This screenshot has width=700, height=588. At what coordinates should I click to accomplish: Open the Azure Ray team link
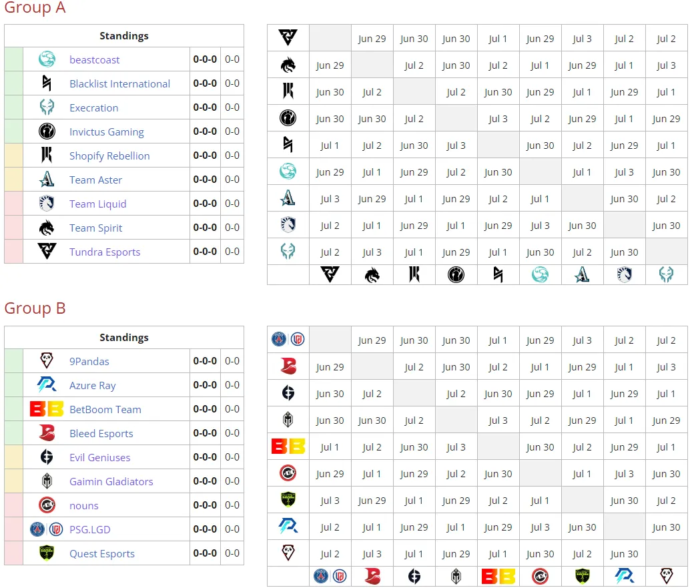[92, 386]
